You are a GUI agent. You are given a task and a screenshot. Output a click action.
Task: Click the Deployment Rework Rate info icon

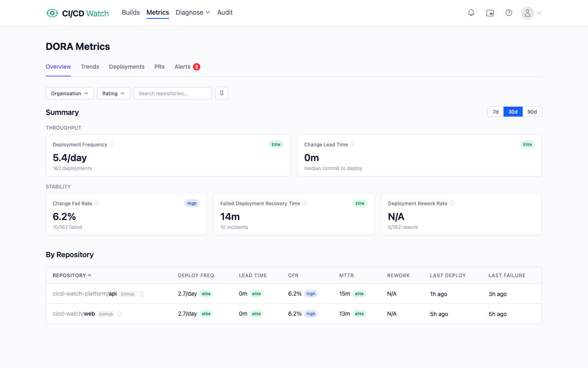pyautogui.click(x=452, y=203)
